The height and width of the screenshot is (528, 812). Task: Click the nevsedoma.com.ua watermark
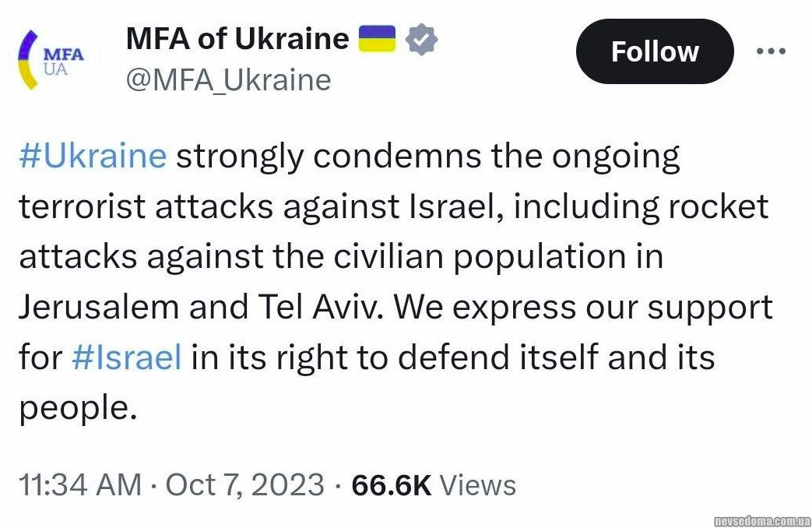pos(762,519)
